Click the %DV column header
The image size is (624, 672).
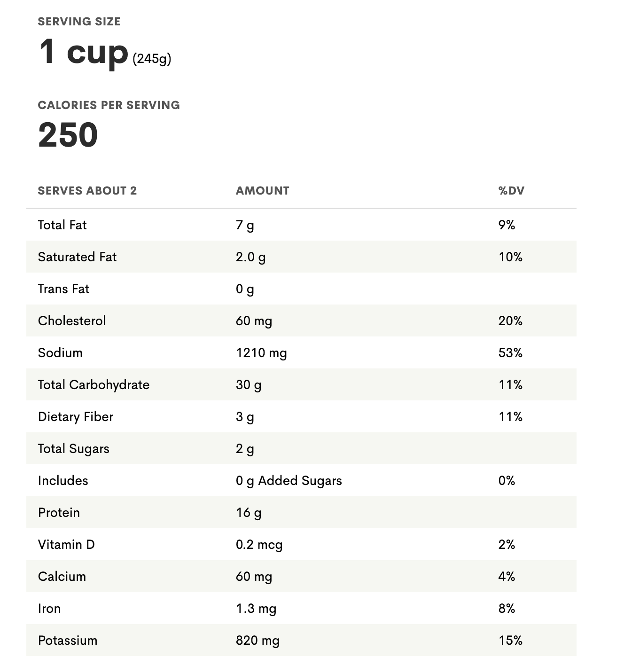click(511, 191)
